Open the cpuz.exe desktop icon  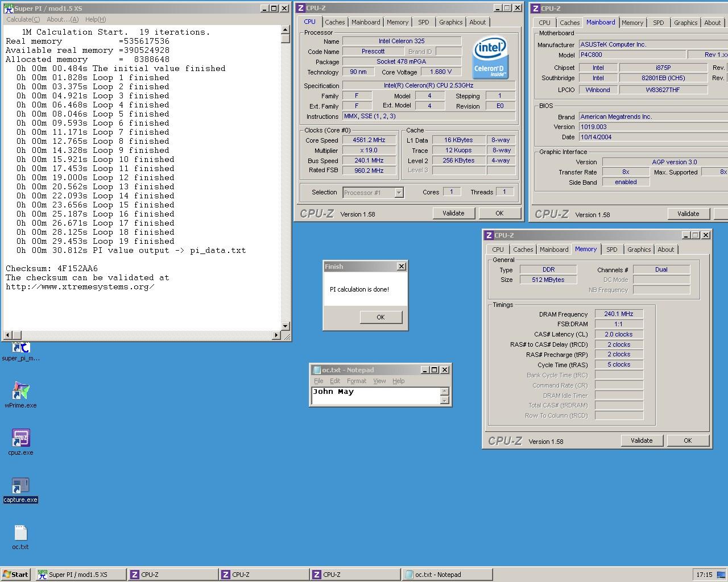(20, 442)
